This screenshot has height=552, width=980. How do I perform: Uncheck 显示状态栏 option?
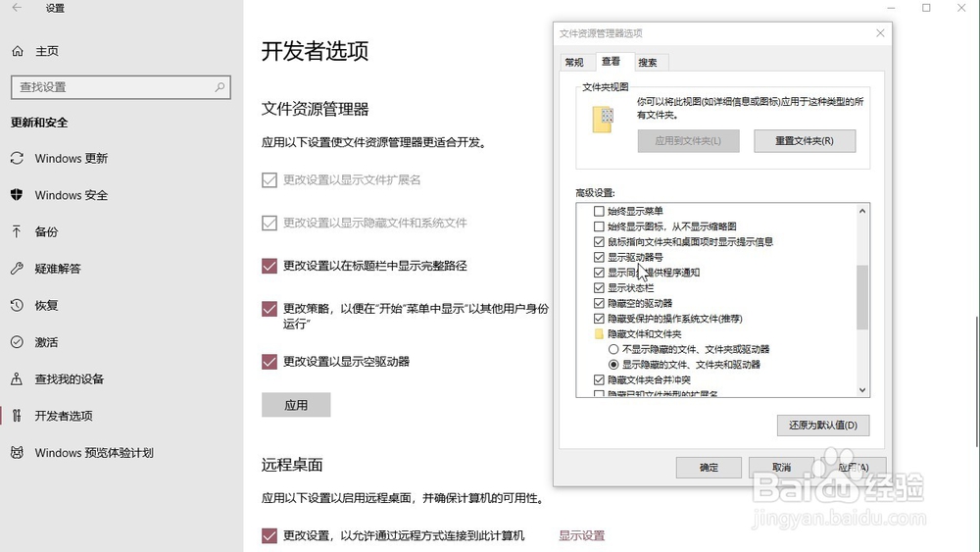click(x=599, y=287)
